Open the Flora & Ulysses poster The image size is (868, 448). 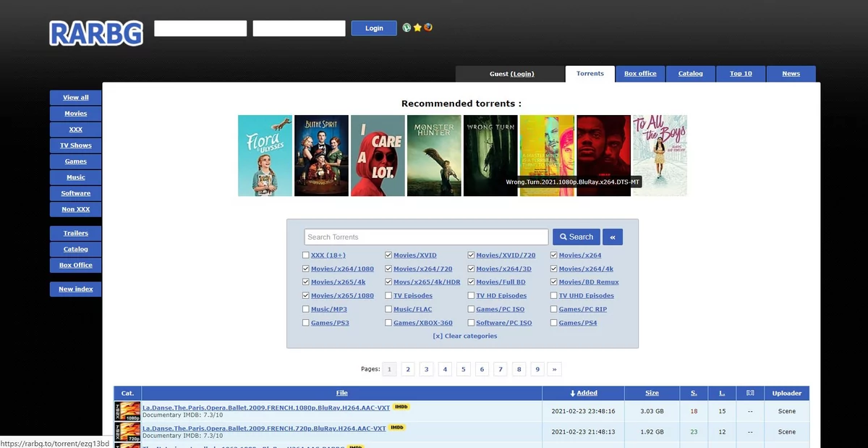[x=265, y=156]
